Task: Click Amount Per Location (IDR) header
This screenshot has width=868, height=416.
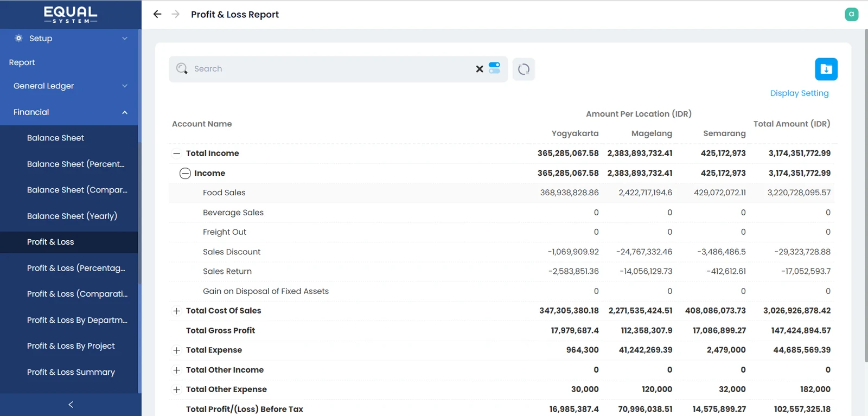Action: point(639,114)
